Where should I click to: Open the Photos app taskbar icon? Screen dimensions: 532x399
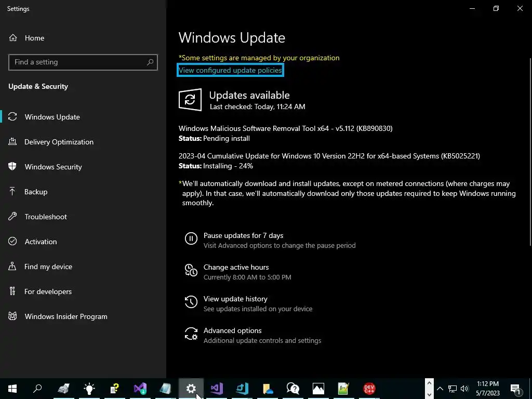318,389
